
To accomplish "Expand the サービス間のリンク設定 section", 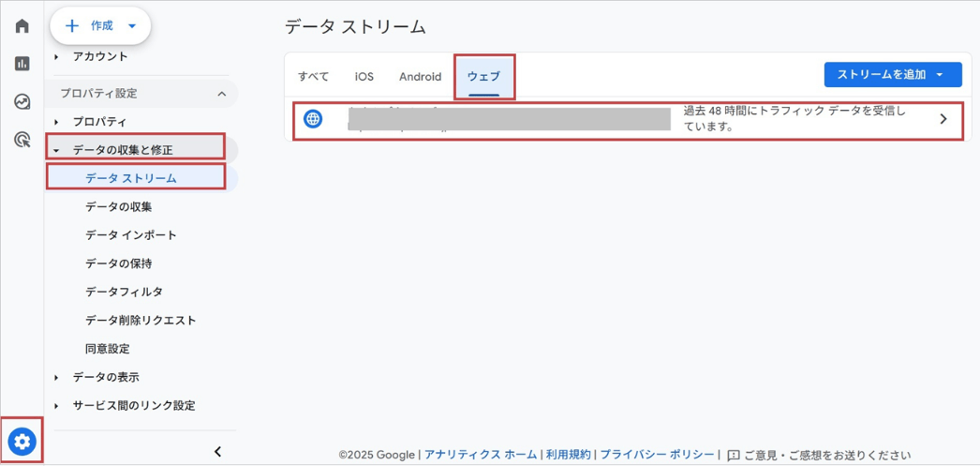I will click(x=57, y=406).
